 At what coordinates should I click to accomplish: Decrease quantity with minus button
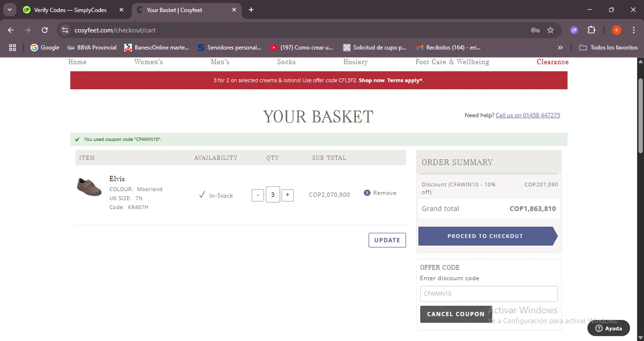click(258, 195)
